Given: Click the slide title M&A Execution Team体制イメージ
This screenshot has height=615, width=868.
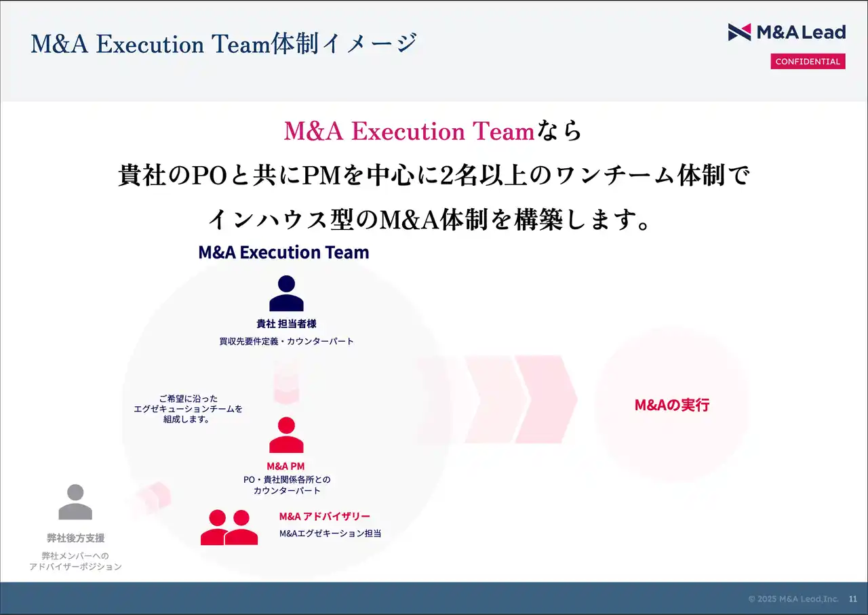Looking at the screenshot, I should [x=224, y=44].
